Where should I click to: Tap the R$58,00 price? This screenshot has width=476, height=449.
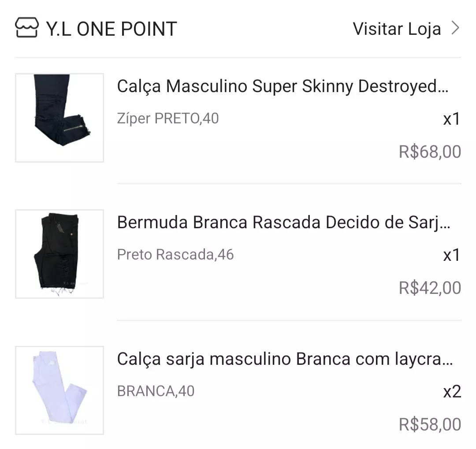point(430,424)
